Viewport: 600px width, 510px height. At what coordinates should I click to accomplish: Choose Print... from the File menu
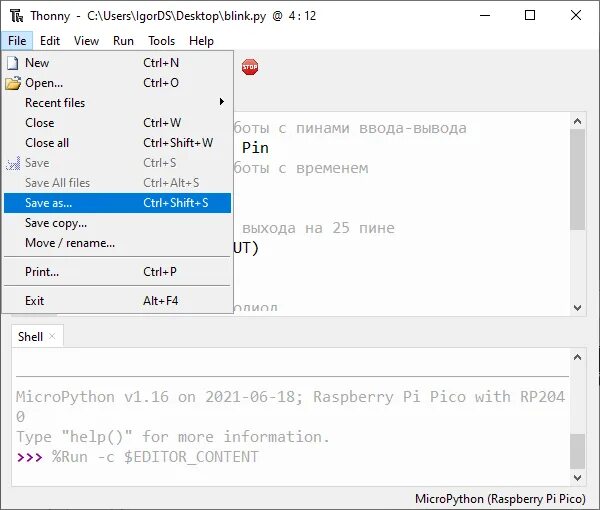[117, 272]
